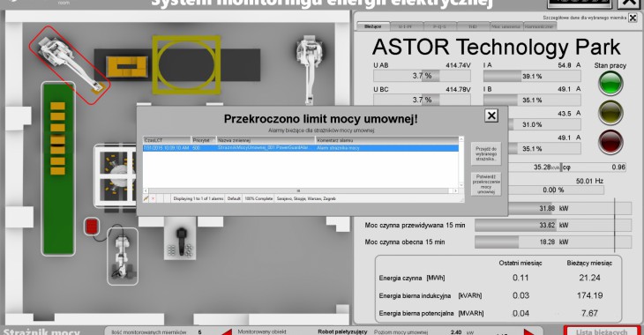Click the I A 39.1% current bar
Viewport: 644px width, 335px height.
[x=532, y=76]
